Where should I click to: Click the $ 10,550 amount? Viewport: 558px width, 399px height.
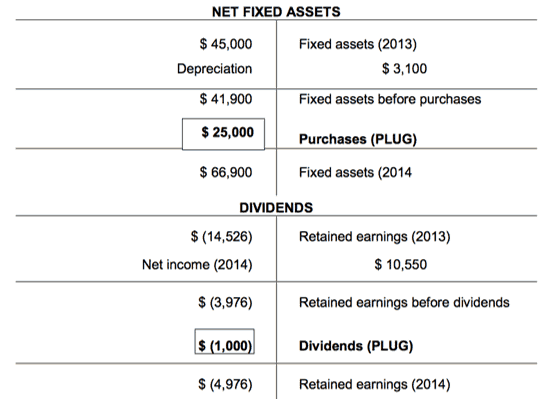(400, 264)
